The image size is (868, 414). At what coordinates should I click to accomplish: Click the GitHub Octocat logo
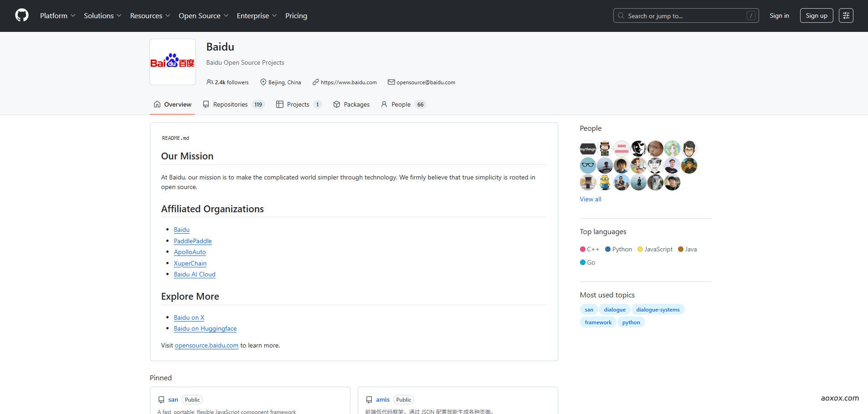coord(21,15)
